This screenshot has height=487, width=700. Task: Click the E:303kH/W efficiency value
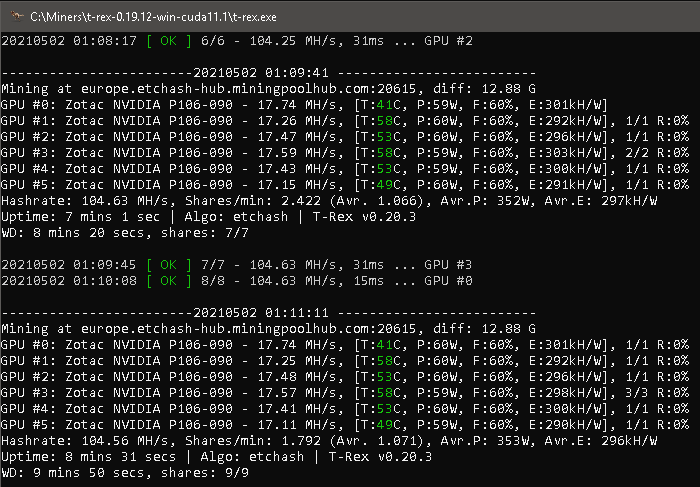click(566, 153)
